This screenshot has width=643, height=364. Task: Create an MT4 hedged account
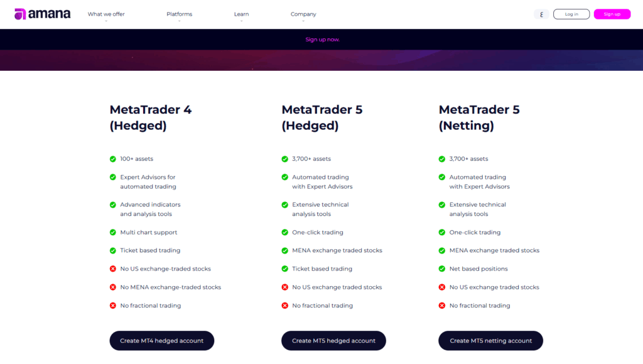tap(161, 340)
